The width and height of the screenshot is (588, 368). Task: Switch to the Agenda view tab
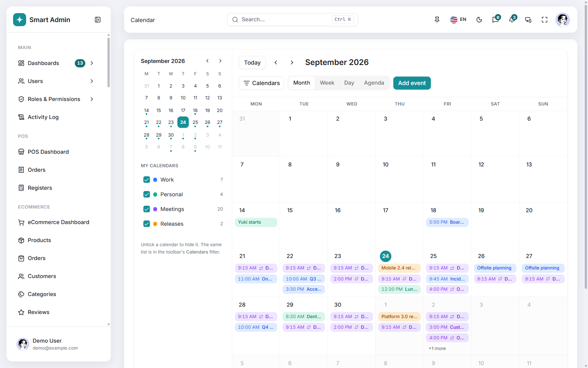click(x=374, y=83)
